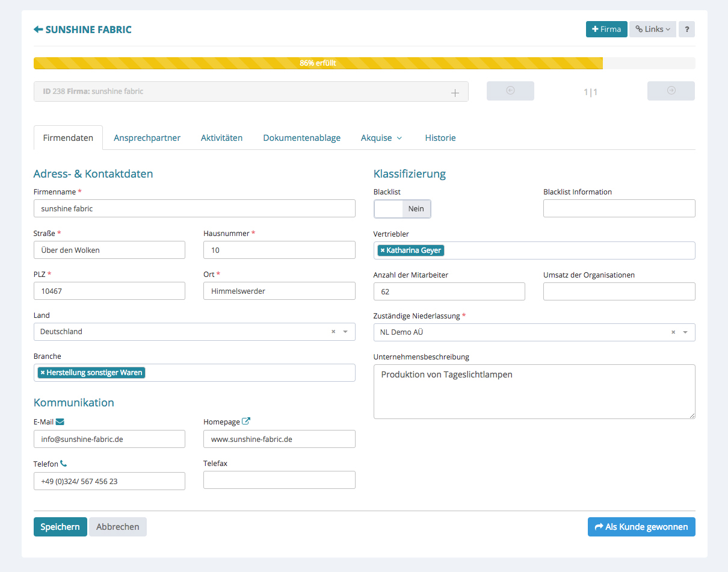Click the question mark help button
728x572 pixels.
point(686,30)
